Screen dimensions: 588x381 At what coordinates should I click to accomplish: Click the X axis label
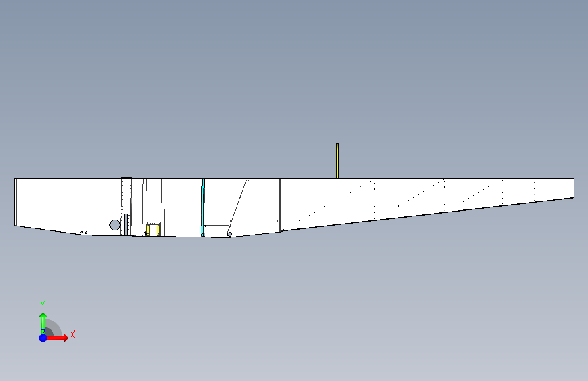pyautogui.click(x=73, y=334)
